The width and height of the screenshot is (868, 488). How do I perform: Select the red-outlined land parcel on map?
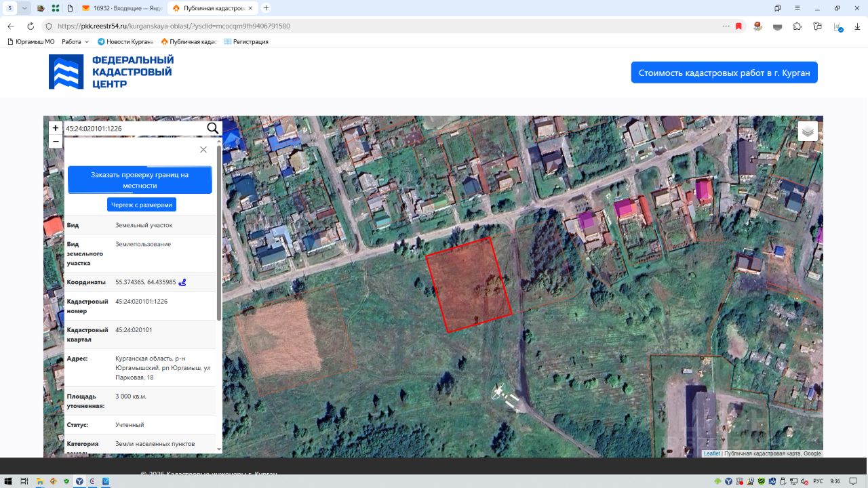pos(469,285)
